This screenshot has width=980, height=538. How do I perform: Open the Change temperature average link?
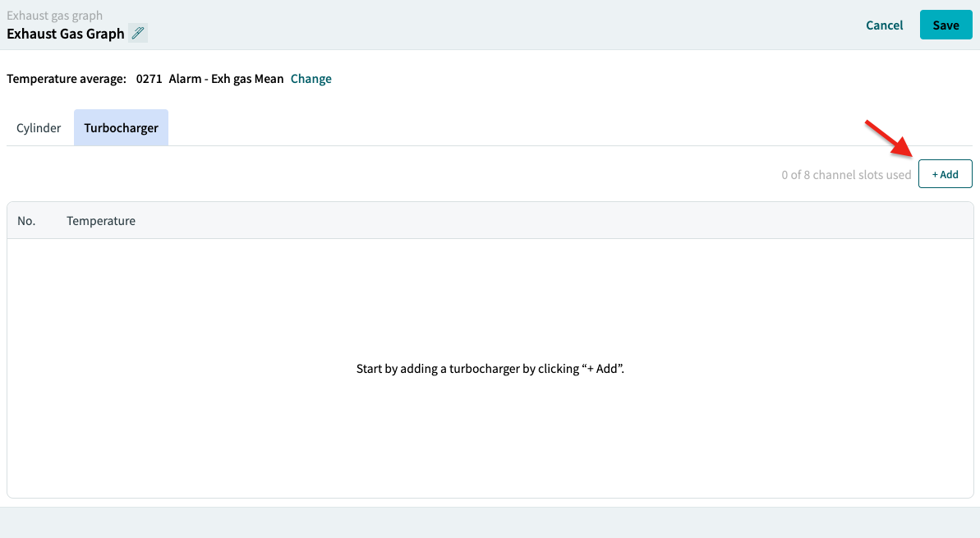311,79
